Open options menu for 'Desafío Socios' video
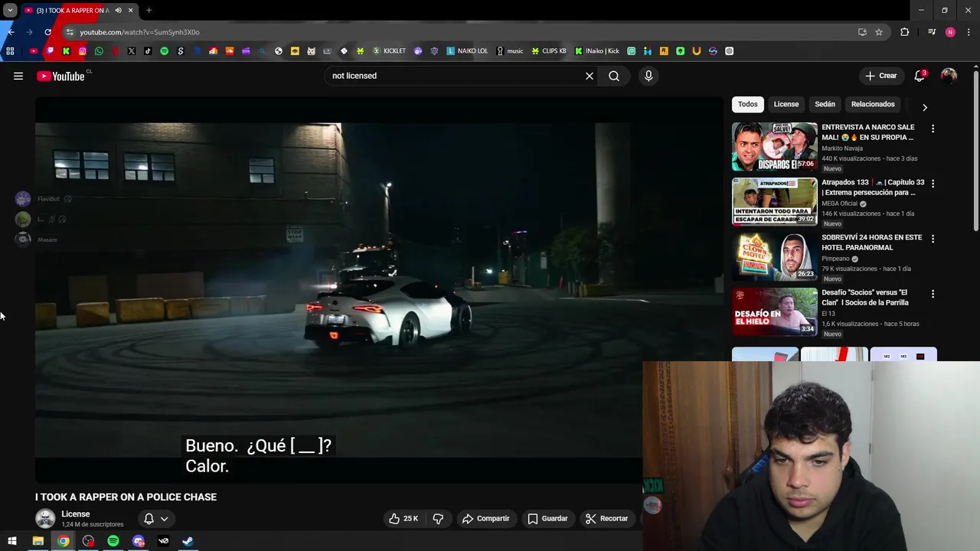Screen dimensions: 980x551 click(933, 294)
